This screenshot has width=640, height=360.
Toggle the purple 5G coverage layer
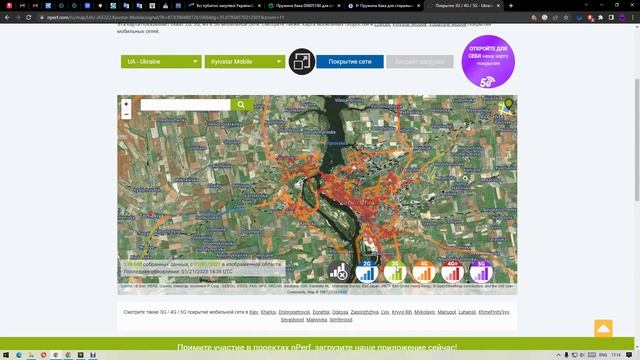pos(481,272)
